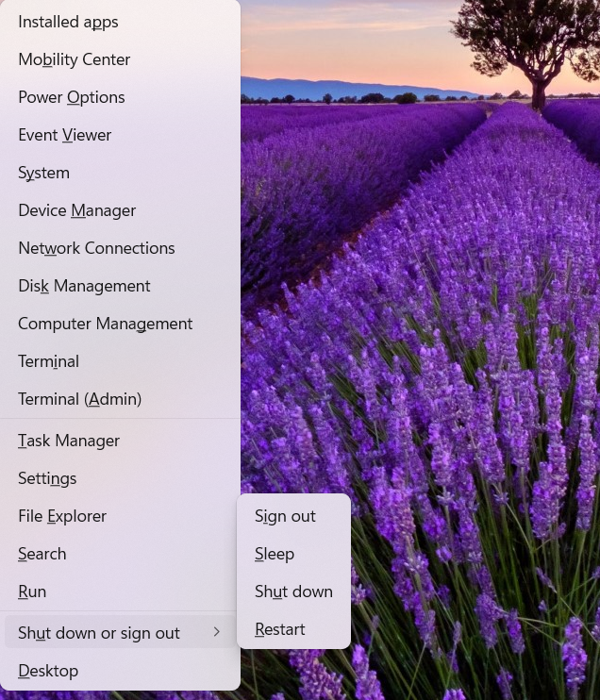Open the Run dialog entry
Screen dimensions: 600x700
[32, 592]
